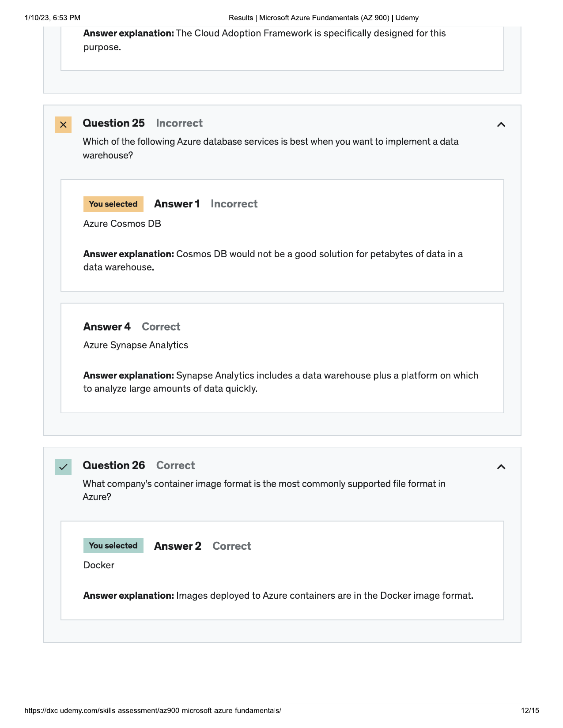
Task: Click 'Answer 1' label for Azure Cosmos DB
Action: point(177,204)
